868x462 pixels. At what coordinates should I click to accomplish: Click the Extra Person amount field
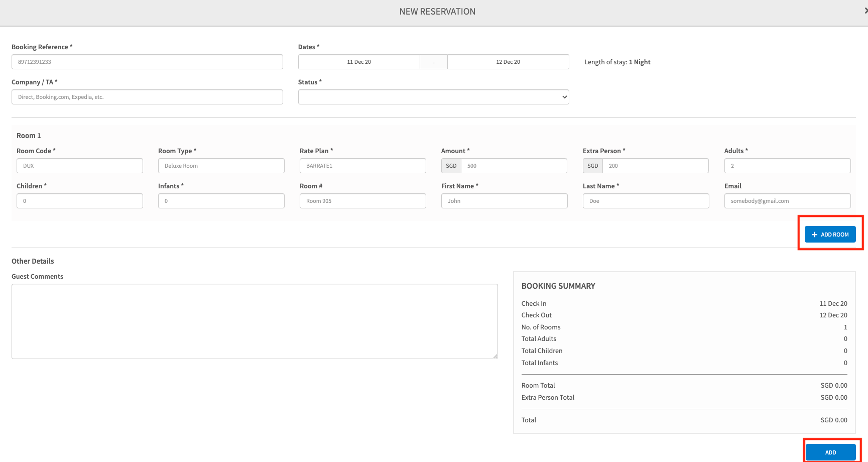655,166
